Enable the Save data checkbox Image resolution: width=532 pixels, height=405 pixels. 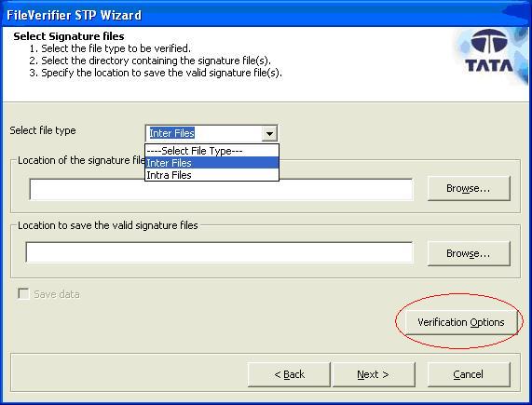click(x=23, y=293)
